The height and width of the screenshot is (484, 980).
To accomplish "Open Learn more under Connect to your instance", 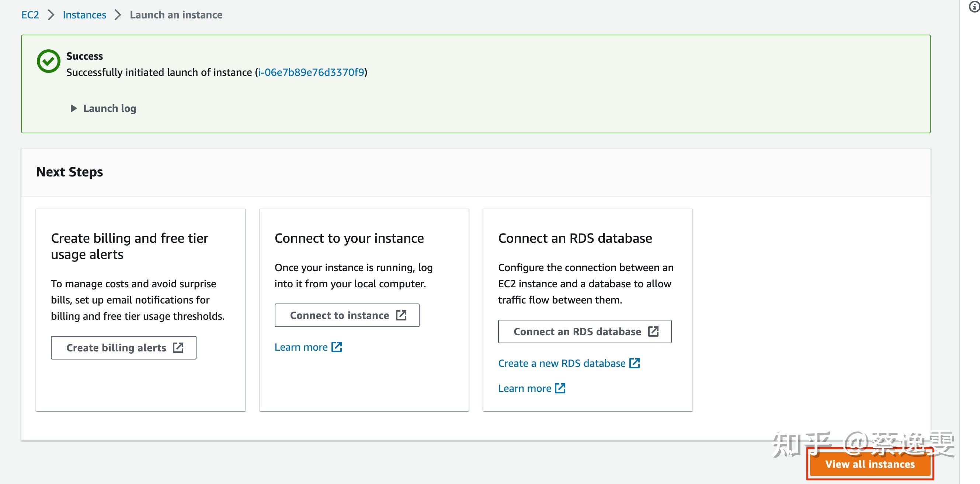I will (301, 347).
